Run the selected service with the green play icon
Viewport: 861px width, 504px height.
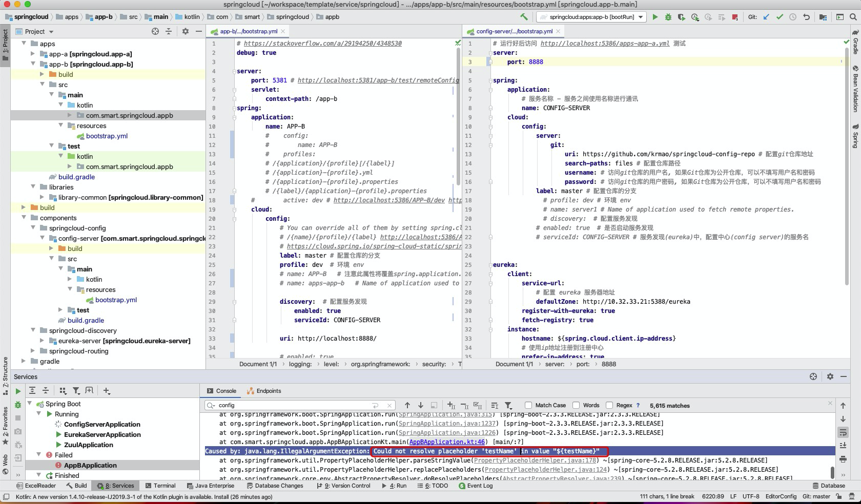(18, 391)
